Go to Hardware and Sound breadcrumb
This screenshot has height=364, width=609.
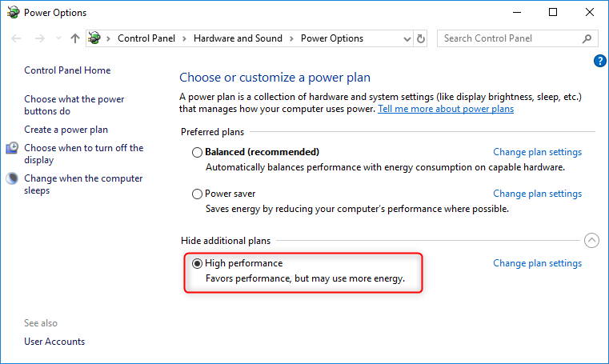click(x=238, y=38)
